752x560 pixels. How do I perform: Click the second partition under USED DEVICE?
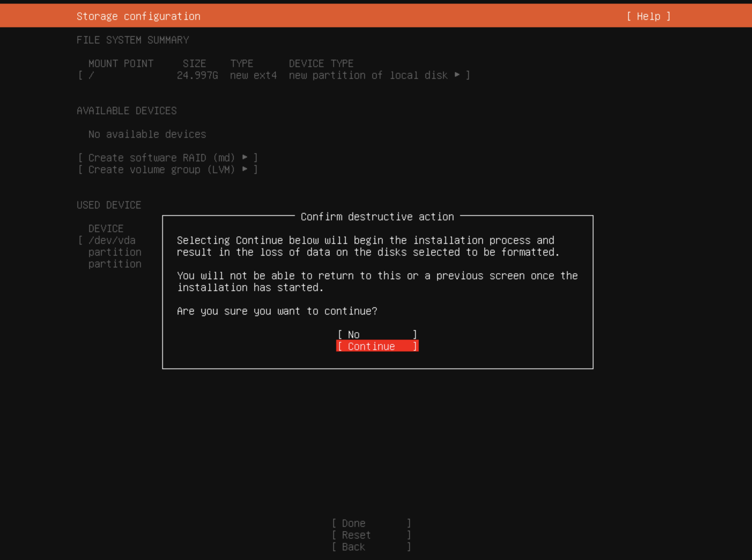[x=114, y=263]
